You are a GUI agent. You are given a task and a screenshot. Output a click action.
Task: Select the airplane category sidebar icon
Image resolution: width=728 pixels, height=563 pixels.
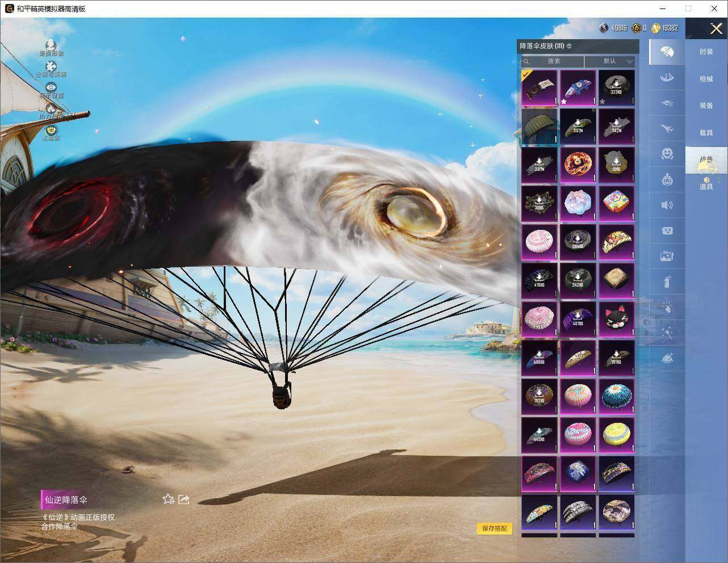coord(667,128)
